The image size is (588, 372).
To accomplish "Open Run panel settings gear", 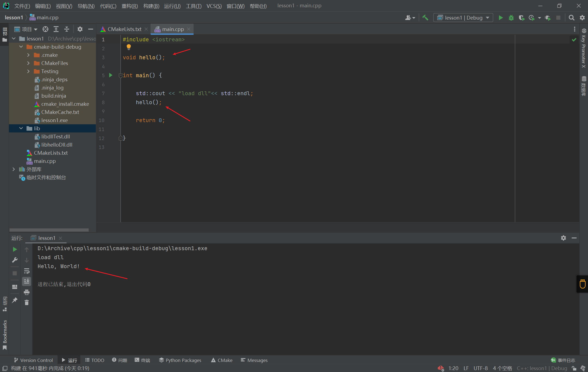I will coord(563,238).
